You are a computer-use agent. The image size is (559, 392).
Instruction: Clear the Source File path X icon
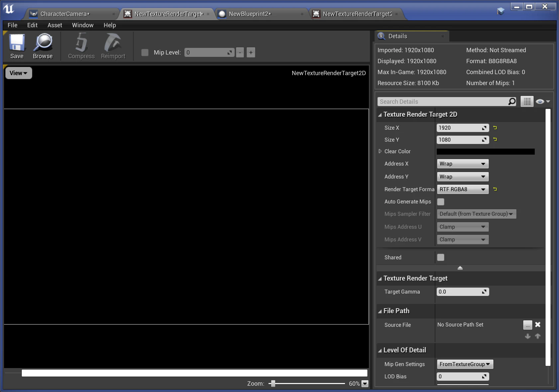click(x=538, y=325)
